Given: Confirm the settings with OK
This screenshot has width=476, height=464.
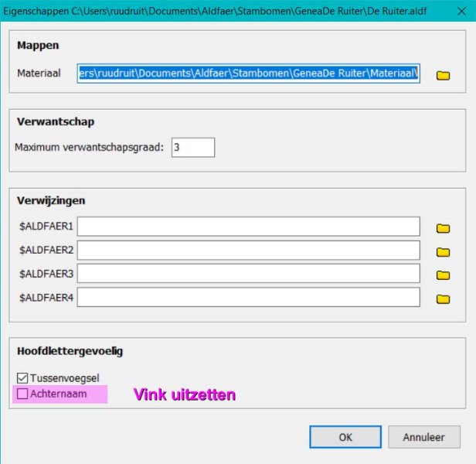Looking at the screenshot, I should pyautogui.click(x=345, y=437).
